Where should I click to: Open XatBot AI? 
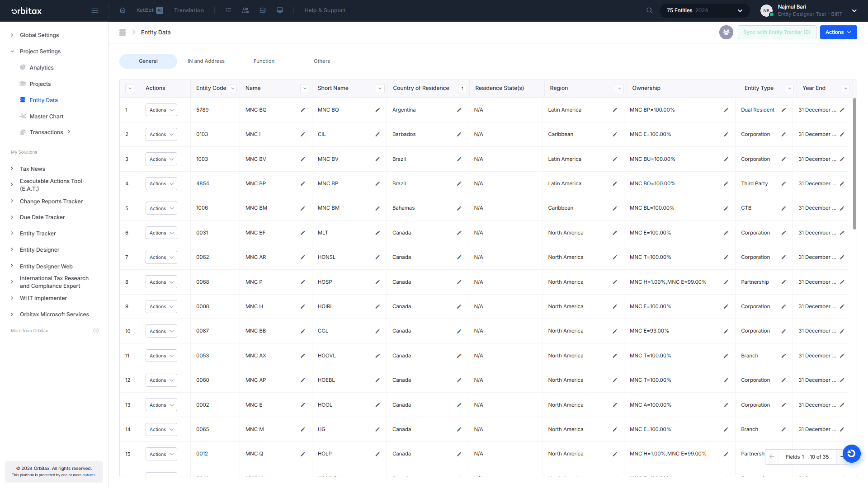coord(150,10)
